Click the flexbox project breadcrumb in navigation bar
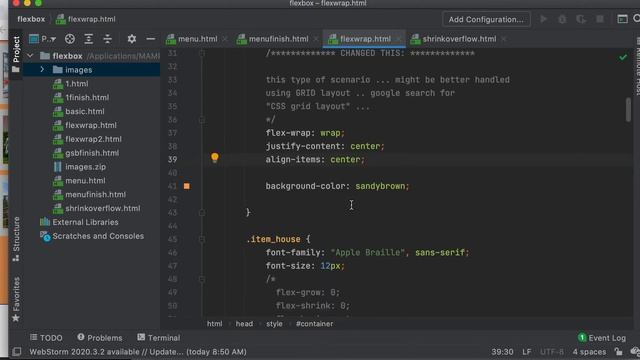 tap(31, 19)
